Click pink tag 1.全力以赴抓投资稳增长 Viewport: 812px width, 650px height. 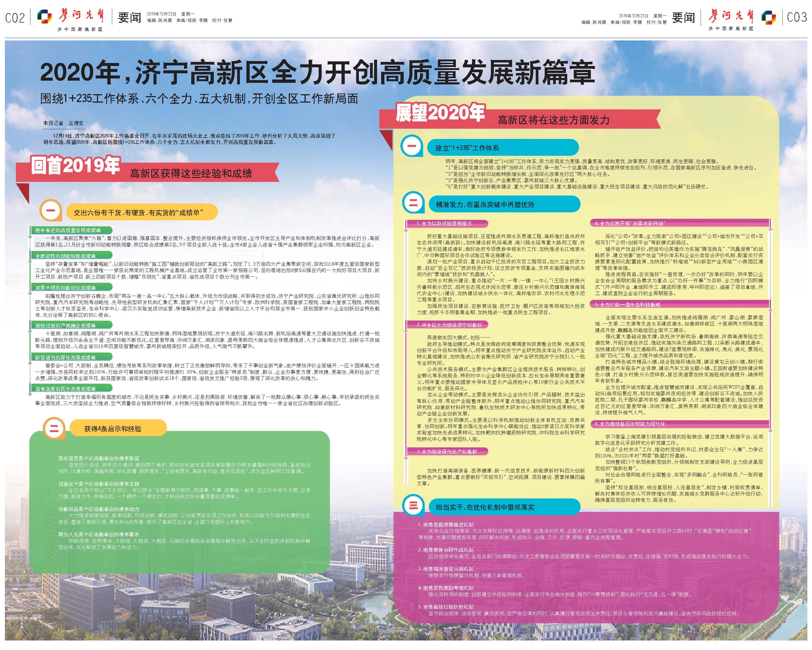tap(446, 223)
